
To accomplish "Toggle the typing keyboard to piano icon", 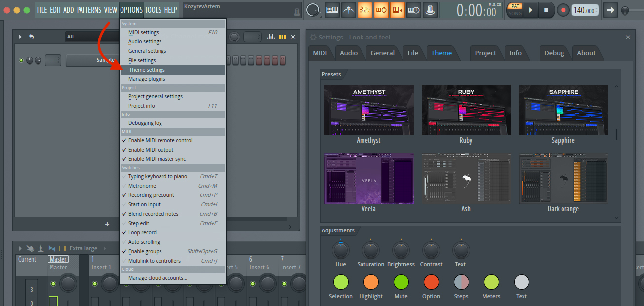I will (x=332, y=9).
